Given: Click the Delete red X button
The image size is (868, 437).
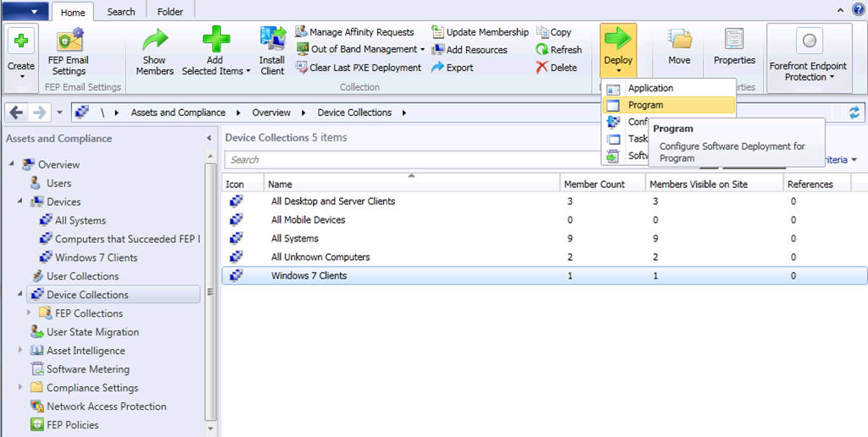Looking at the screenshot, I should pyautogui.click(x=556, y=68).
